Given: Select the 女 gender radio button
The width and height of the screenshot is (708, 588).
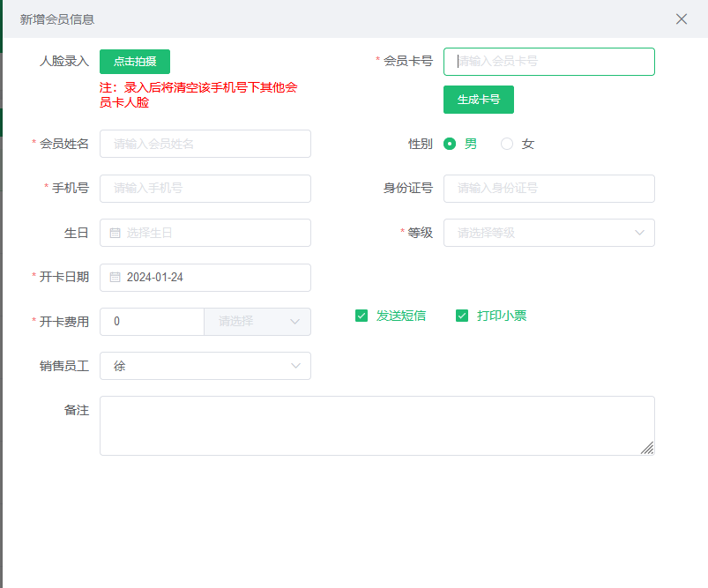Looking at the screenshot, I should 507,143.
